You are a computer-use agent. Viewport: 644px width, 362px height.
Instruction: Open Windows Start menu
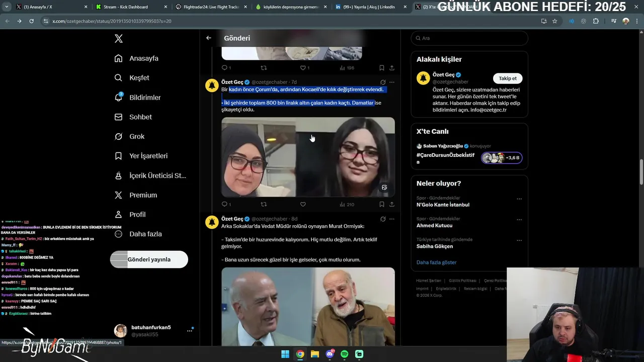point(285,354)
